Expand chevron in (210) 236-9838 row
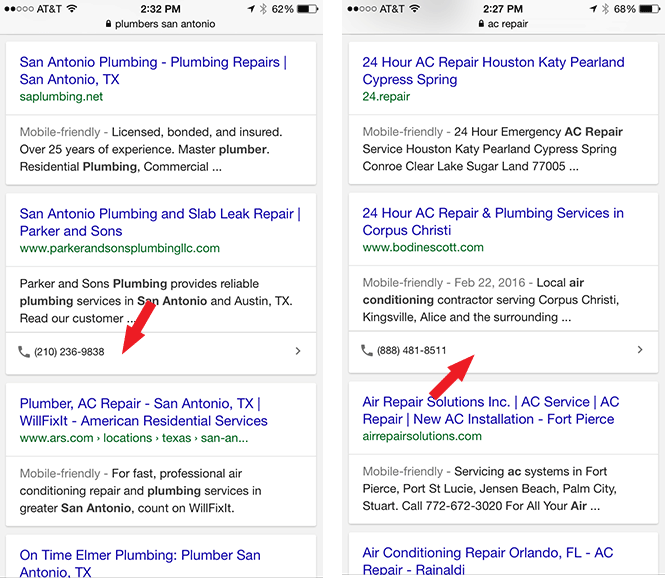This screenshot has height=578, width=665. (x=298, y=351)
